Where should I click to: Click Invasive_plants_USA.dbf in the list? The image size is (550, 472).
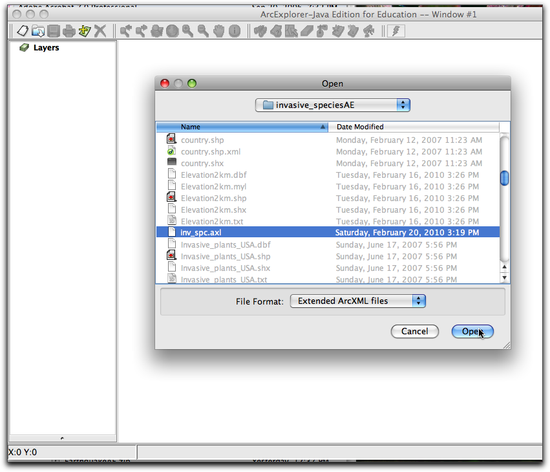coord(226,244)
